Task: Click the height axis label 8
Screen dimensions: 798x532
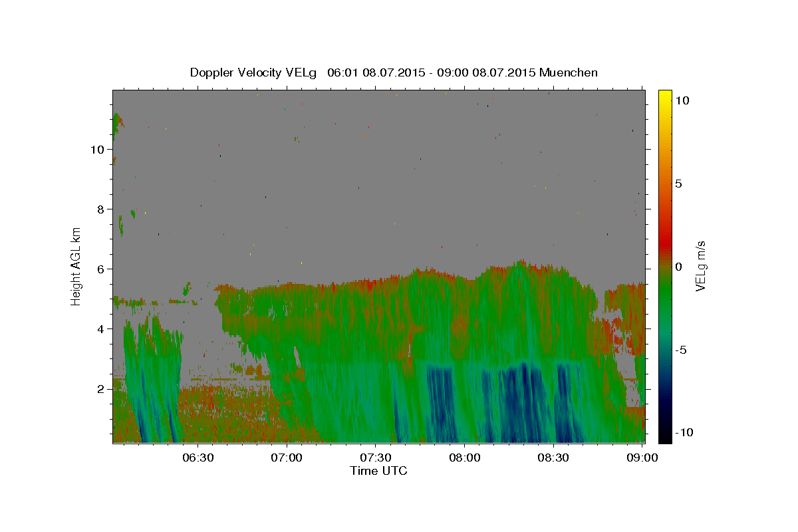Action: (102, 209)
